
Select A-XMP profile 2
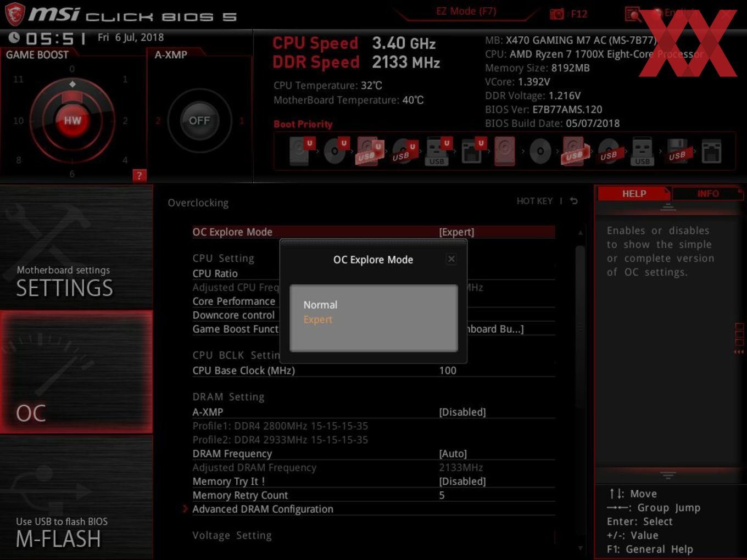coord(158,121)
